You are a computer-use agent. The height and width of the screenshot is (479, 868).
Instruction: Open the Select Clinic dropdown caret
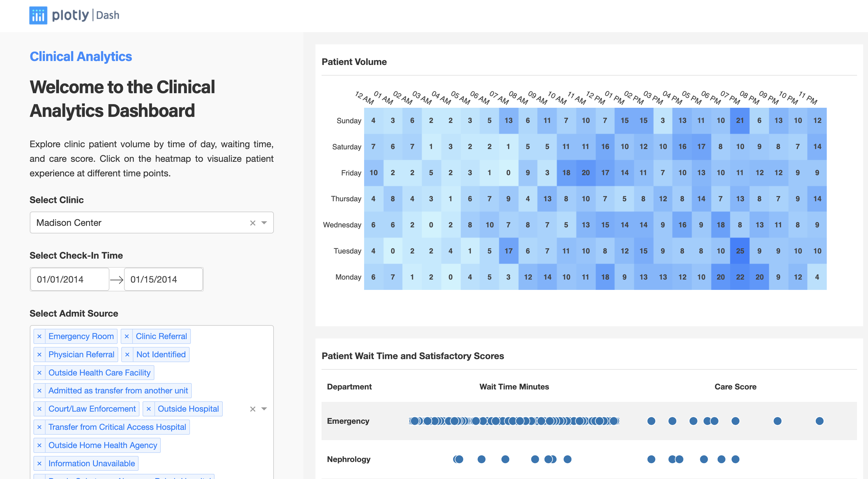tap(264, 223)
